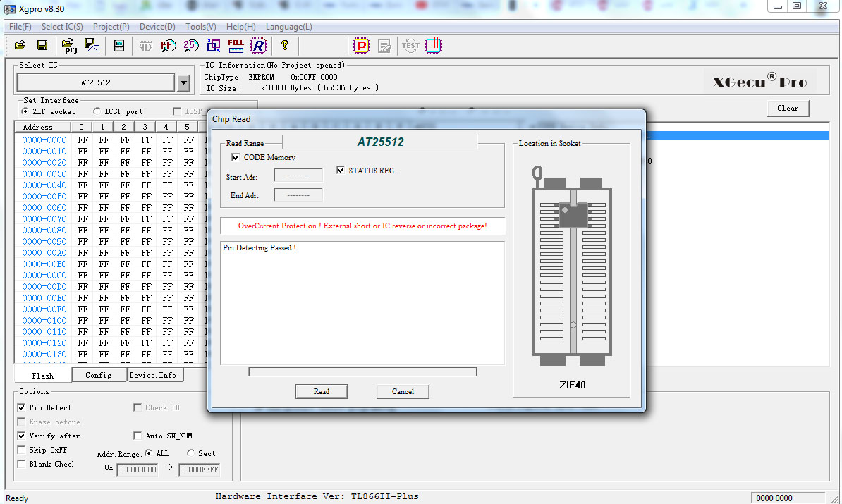Save the buffer with the floppy icon
This screenshot has height=504, width=842.
point(42,46)
